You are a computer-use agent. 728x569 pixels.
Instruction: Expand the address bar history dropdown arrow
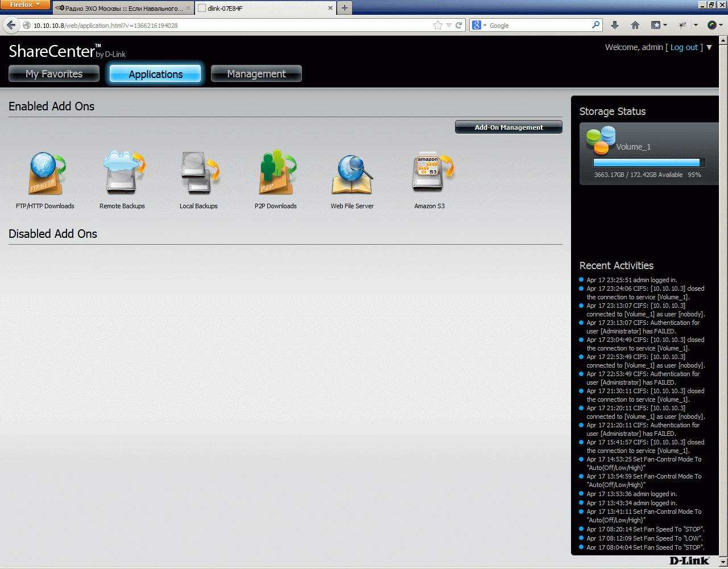click(449, 25)
